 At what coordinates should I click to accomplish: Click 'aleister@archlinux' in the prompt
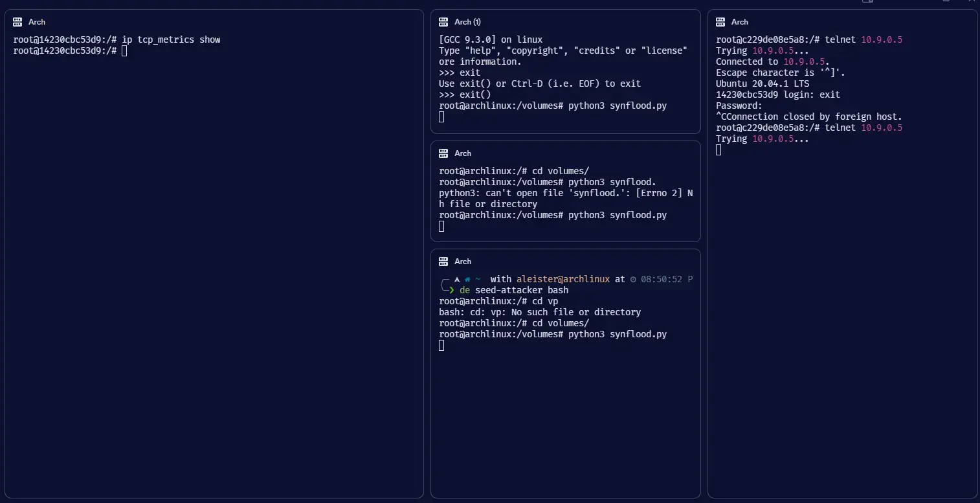click(x=563, y=280)
